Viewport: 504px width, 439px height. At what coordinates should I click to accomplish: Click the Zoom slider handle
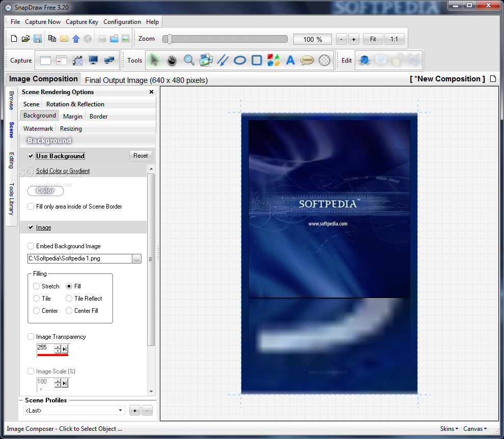tap(170, 39)
